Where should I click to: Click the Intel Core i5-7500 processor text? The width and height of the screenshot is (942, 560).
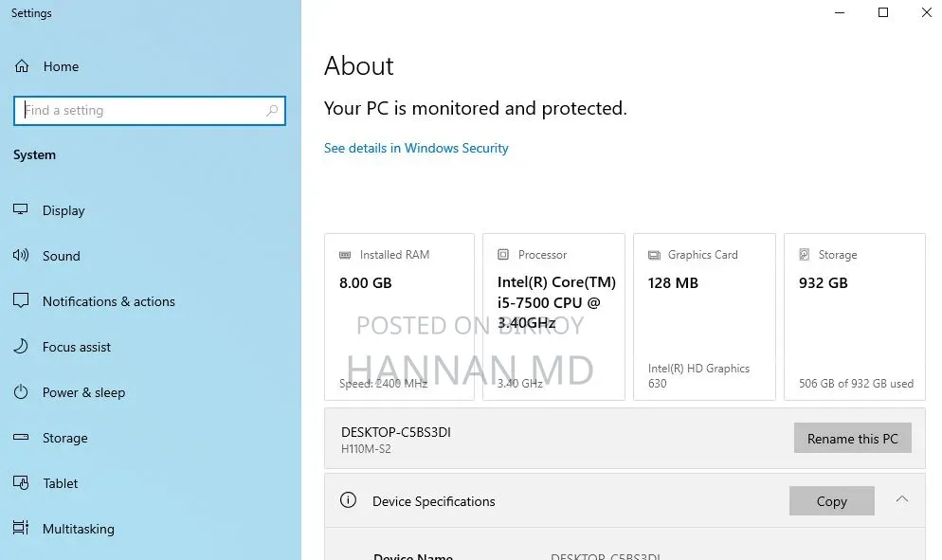(x=556, y=302)
